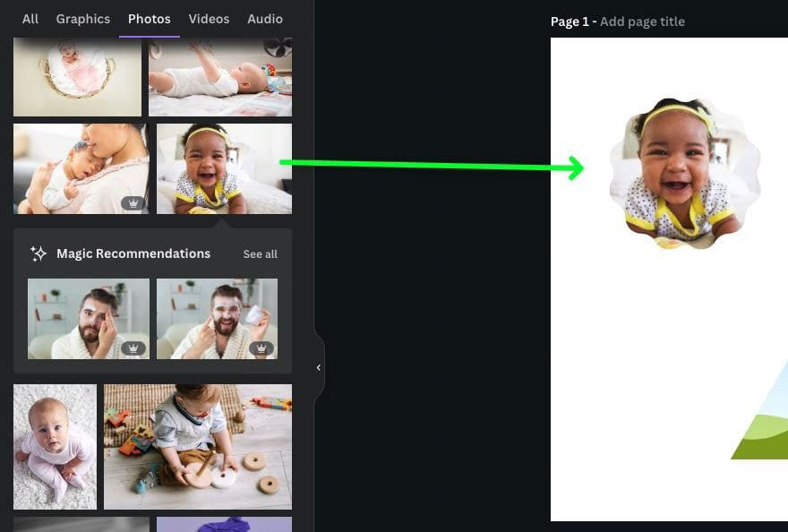Click the Magic Recommendations sparkle icon

click(x=39, y=253)
